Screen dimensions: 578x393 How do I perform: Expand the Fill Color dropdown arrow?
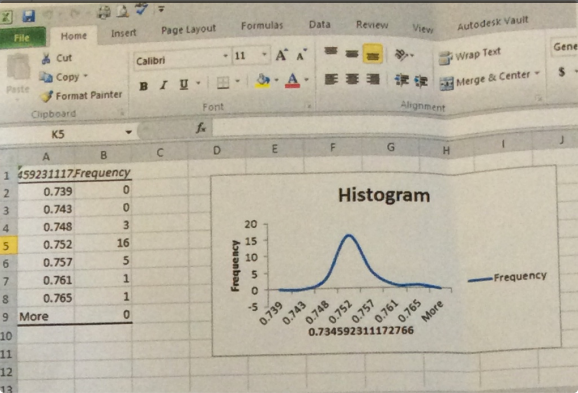coord(276,80)
